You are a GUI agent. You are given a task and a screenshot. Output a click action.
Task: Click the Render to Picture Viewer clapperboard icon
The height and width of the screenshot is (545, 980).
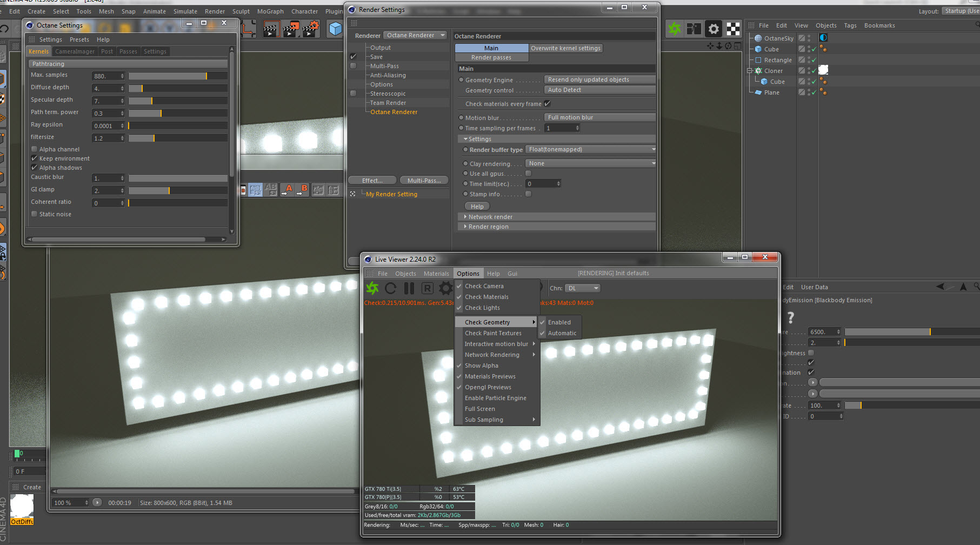[x=290, y=29]
